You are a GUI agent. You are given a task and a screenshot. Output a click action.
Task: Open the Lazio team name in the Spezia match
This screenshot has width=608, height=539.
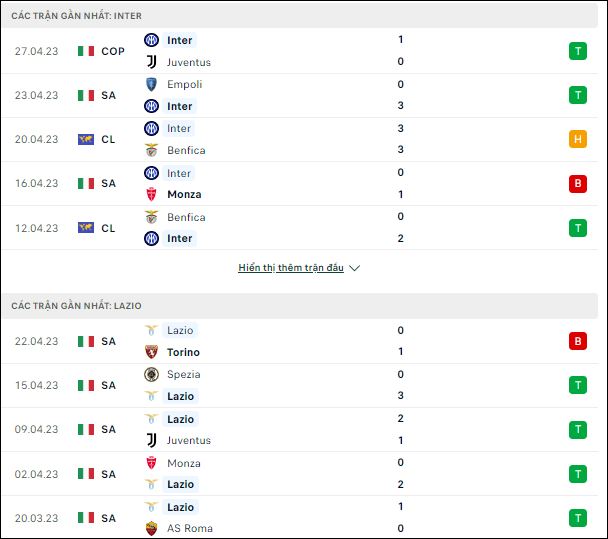click(x=180, y=396)
